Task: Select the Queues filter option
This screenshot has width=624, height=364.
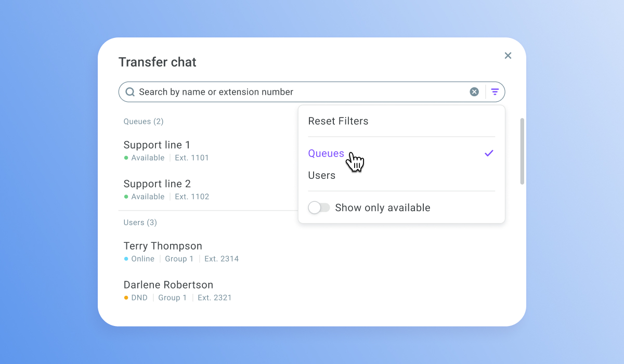Action: 326,153
